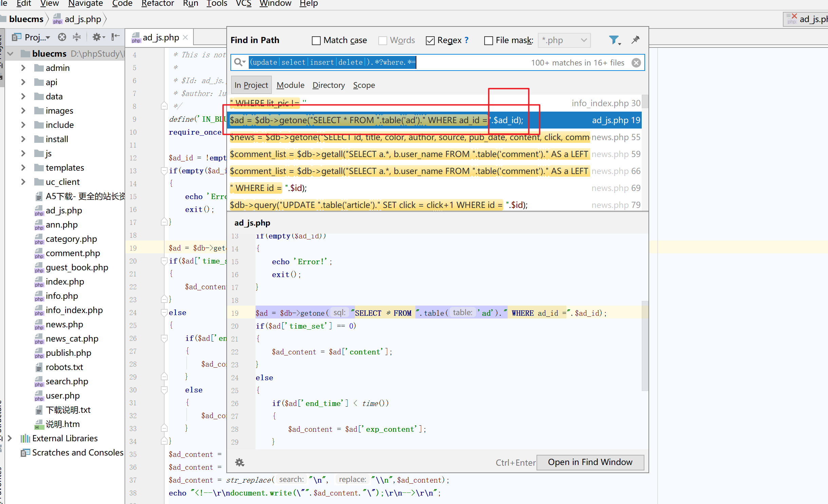The height and width of the screenshot is (504, 828).
Task: Expand the api folder
Action: pyautogui.click(x=23, y=82)
